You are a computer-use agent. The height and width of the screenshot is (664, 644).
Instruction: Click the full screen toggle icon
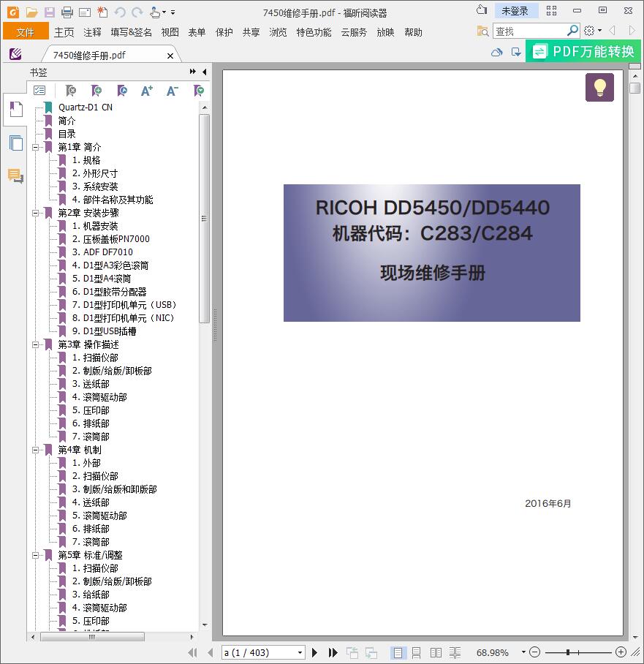[551, 10]
